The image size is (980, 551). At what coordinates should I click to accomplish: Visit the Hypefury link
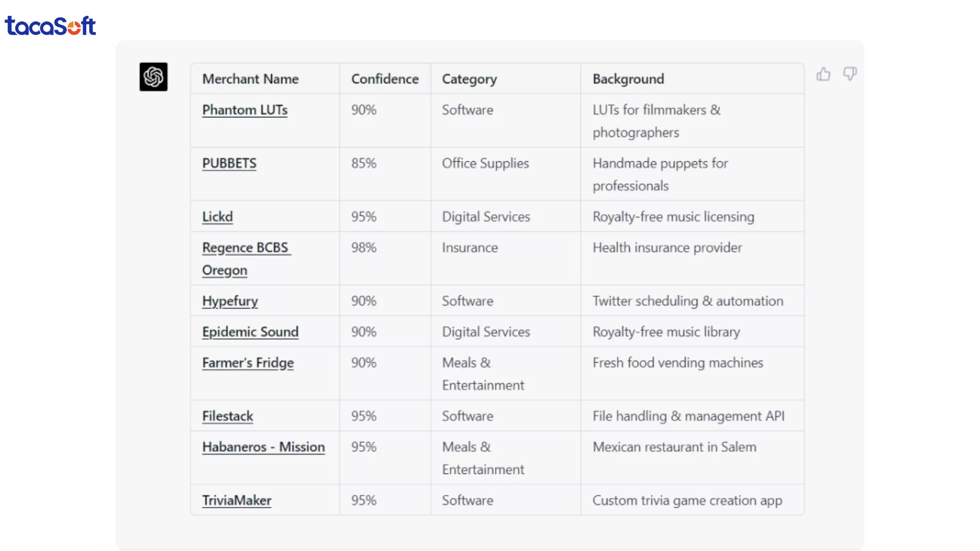pyautogui.click(x=230, y=301)
